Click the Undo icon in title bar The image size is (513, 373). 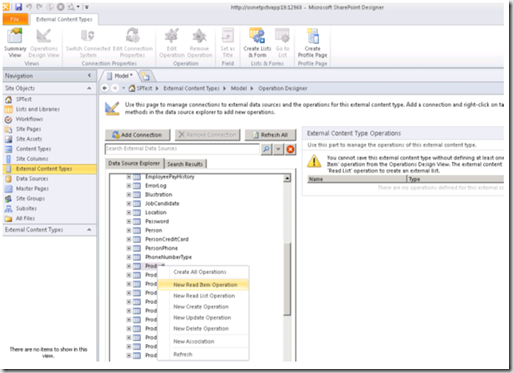pyautogui.click(x=29, y=7)
